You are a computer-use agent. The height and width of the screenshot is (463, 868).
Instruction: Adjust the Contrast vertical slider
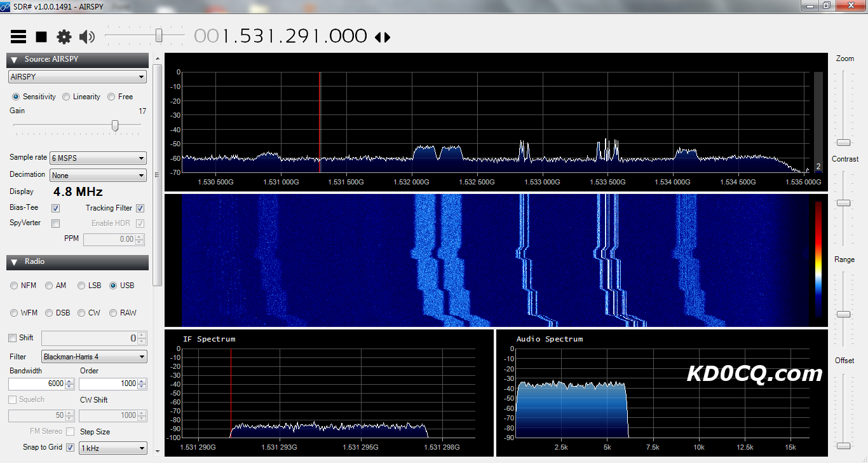click(x=843, y=203)
